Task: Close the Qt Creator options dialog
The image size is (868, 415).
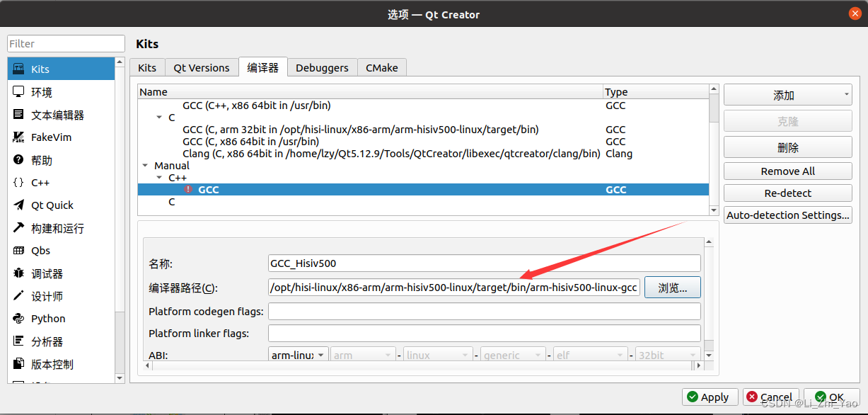Action: tap(856, 13)
